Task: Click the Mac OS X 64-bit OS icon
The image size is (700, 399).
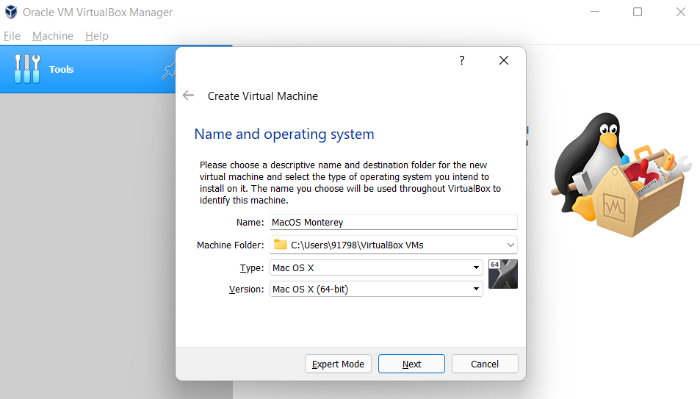Action: point(503,274)
